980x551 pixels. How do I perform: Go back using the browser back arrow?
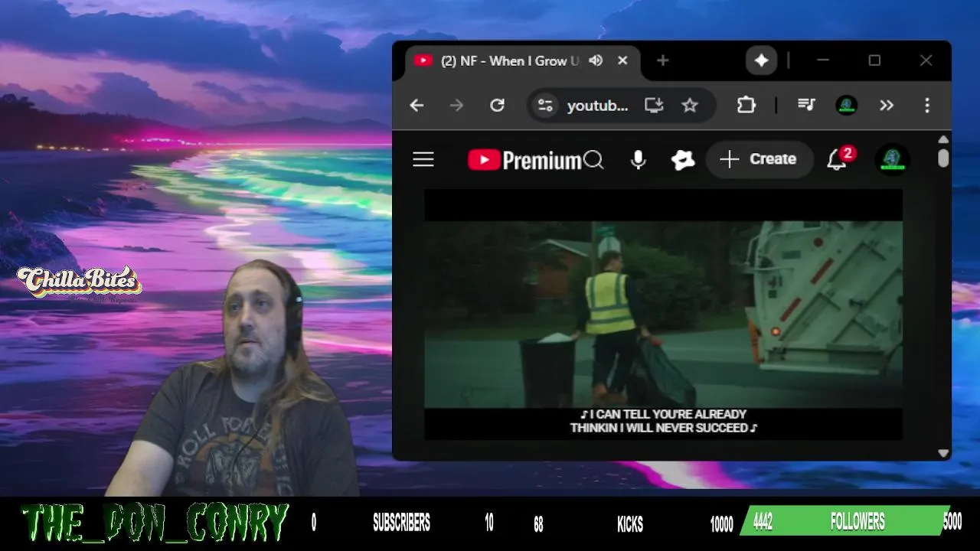tap(416, 106)
